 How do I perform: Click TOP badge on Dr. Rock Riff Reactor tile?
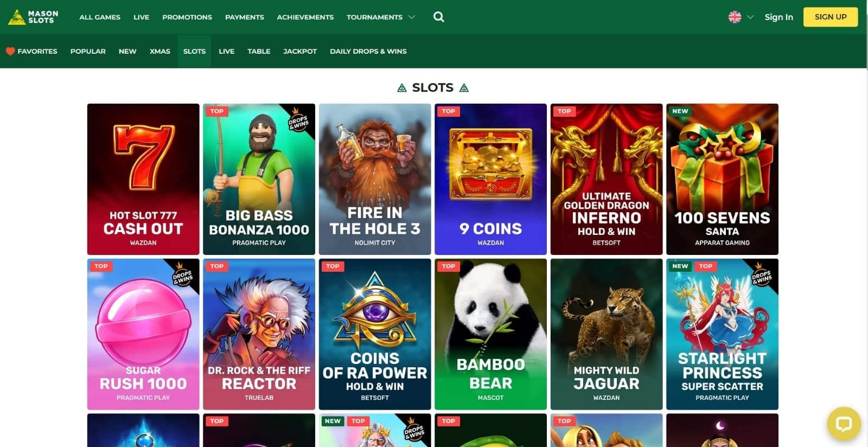[216, 266]
